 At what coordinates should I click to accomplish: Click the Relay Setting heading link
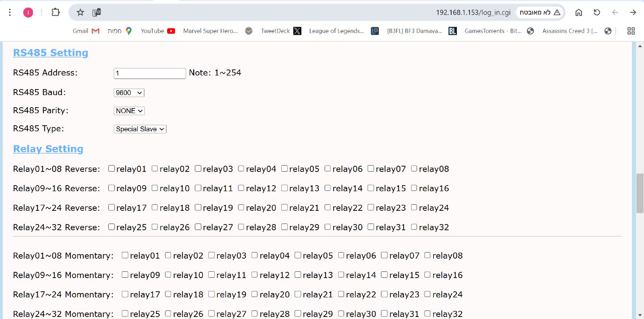[x=48, y=149]
